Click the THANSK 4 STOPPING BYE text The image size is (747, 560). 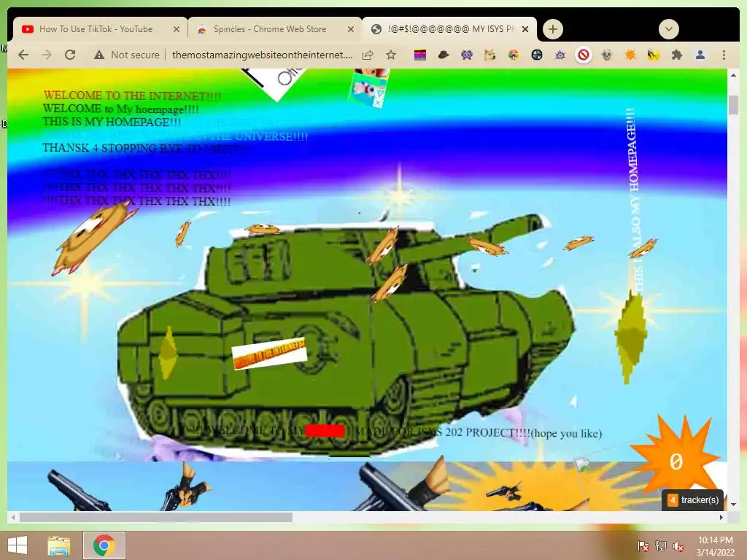point(146,148)
